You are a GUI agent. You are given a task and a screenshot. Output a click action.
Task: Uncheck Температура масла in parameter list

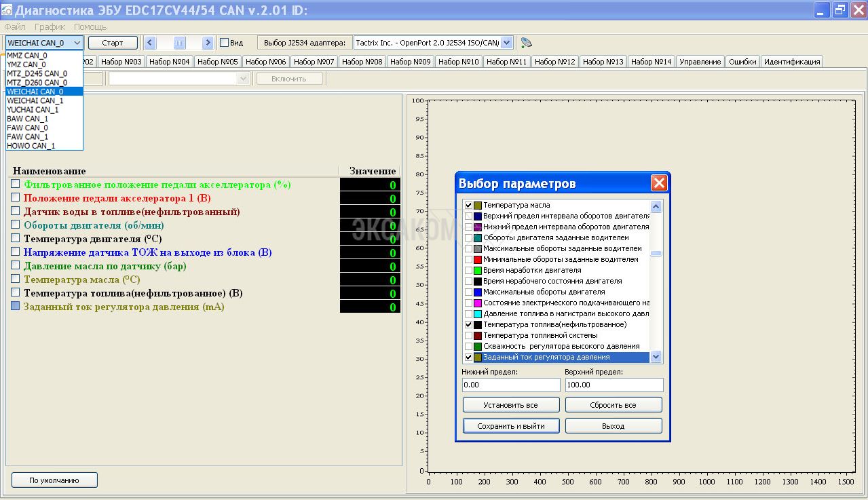(468, 205)
